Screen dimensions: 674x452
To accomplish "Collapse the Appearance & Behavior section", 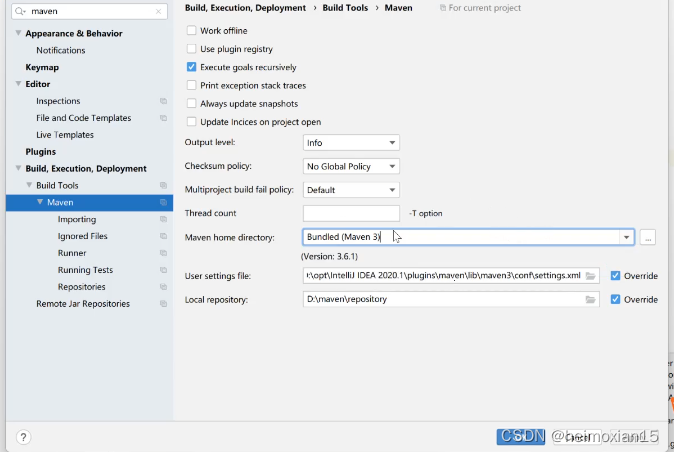I will point(19,33).
